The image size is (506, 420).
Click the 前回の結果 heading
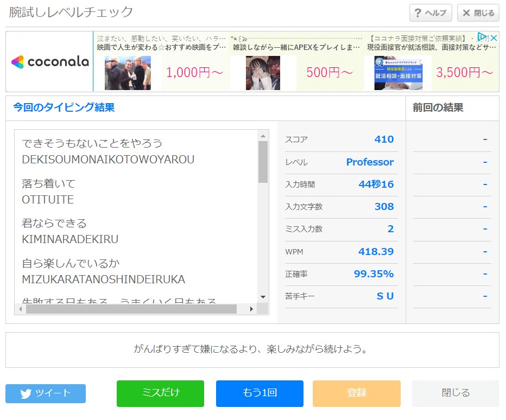click(x=438, y=107)
